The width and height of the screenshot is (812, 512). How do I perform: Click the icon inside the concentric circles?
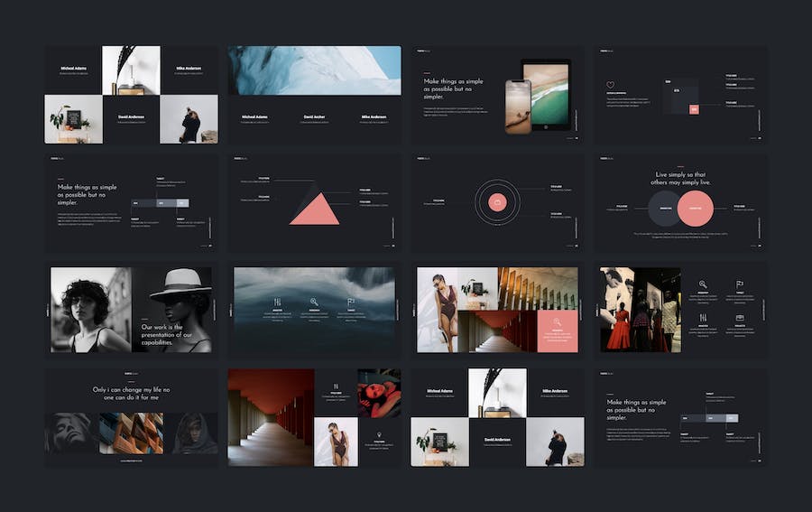496,202
